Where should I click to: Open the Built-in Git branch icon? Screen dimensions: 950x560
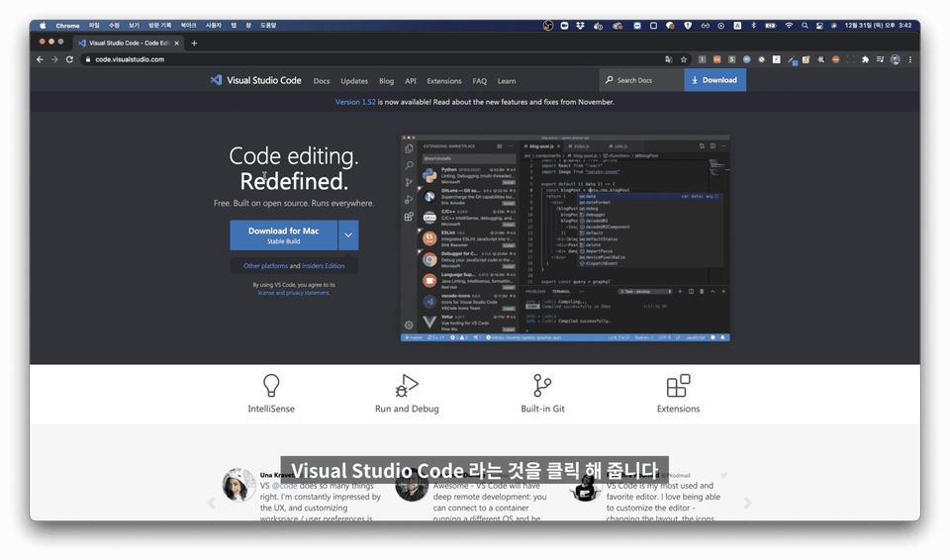[541, 386]
